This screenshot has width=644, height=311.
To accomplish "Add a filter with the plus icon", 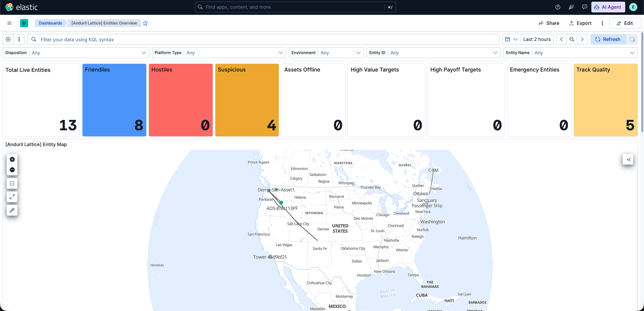I will 8,39.
